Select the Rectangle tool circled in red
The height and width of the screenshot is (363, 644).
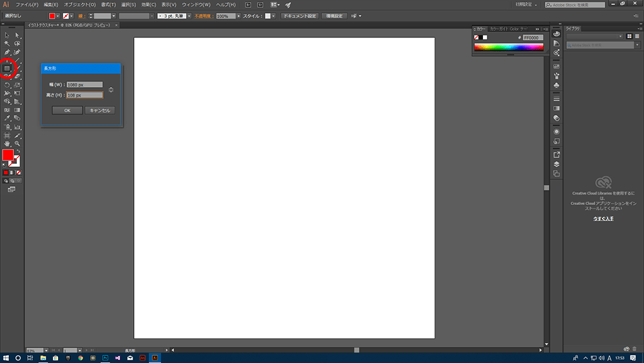[7, 68]
